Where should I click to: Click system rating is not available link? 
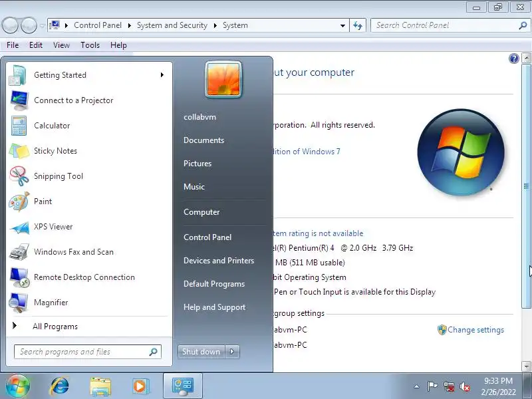pyautogui.click(x=319, y=233)
